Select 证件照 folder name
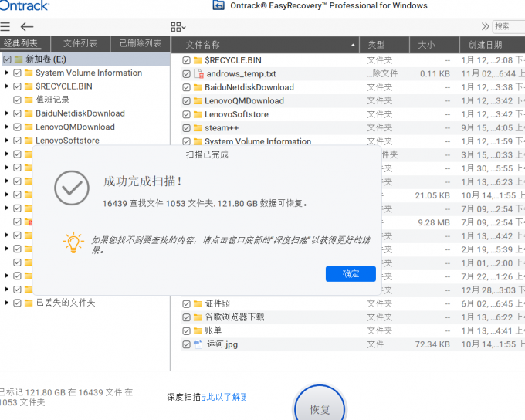The width and height of the screenshot is (525, 420). point(217,303)
